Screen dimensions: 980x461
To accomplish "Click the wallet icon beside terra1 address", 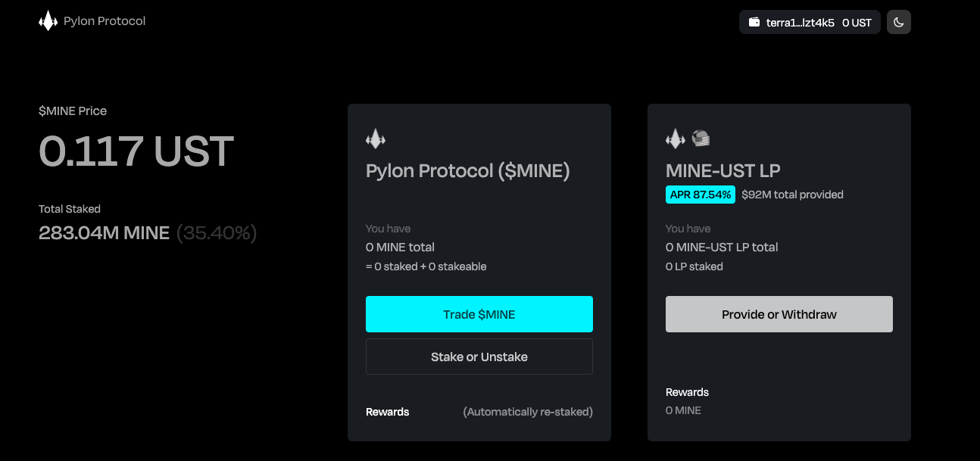I will (x=754, y=23).
